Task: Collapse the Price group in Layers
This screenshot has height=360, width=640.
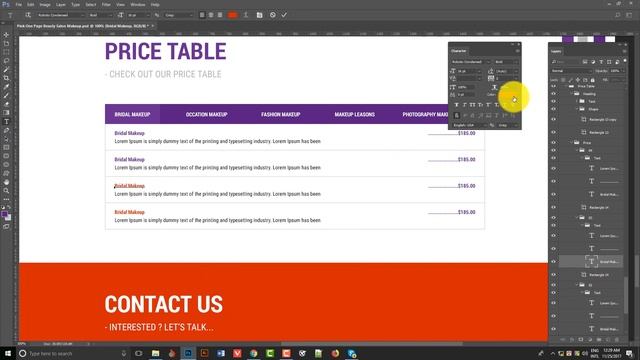Action: tap(572, 143)
